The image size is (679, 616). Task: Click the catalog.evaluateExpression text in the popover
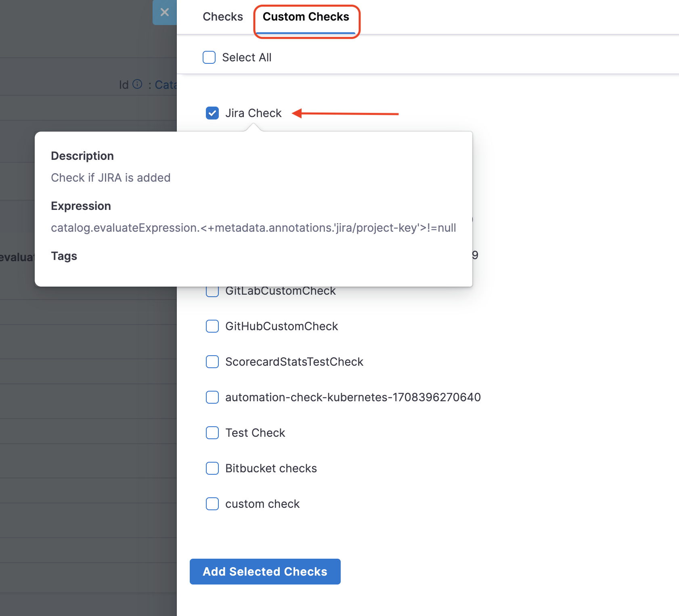click(x=253, y=228)
